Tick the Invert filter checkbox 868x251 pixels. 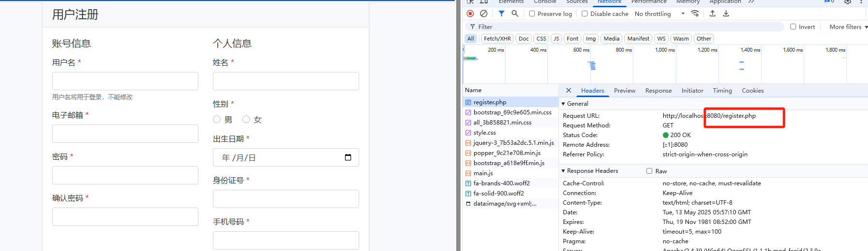point(793,27)
